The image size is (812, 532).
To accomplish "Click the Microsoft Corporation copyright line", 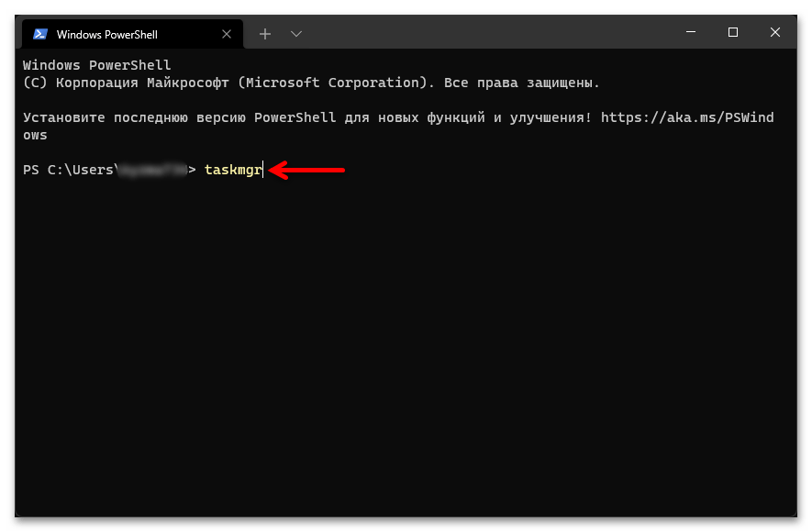I will [x=312, y=83].
